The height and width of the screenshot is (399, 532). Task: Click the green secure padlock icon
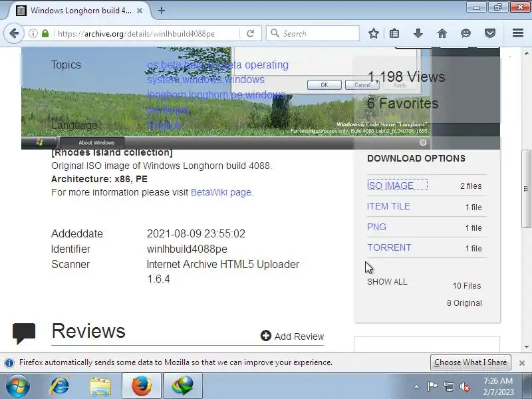pos(45,33)
